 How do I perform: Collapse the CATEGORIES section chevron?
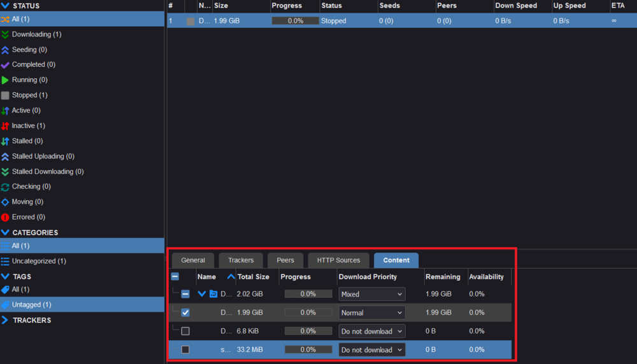pos(5,232)
